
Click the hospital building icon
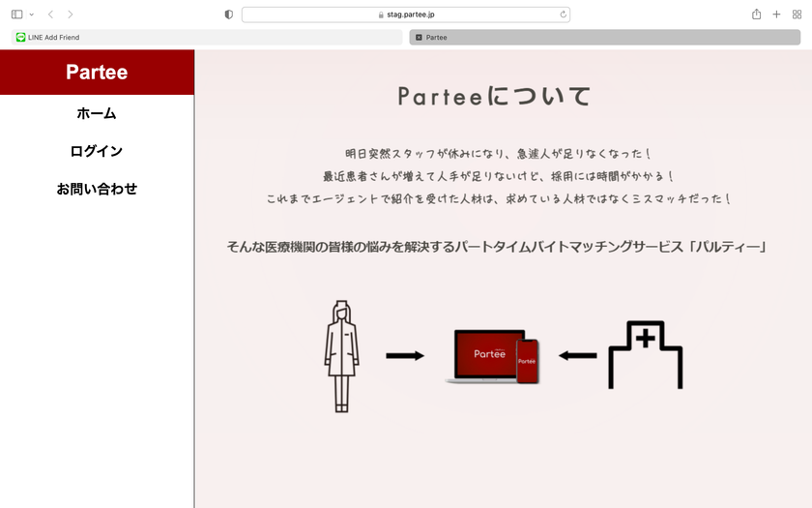(646, 354)
